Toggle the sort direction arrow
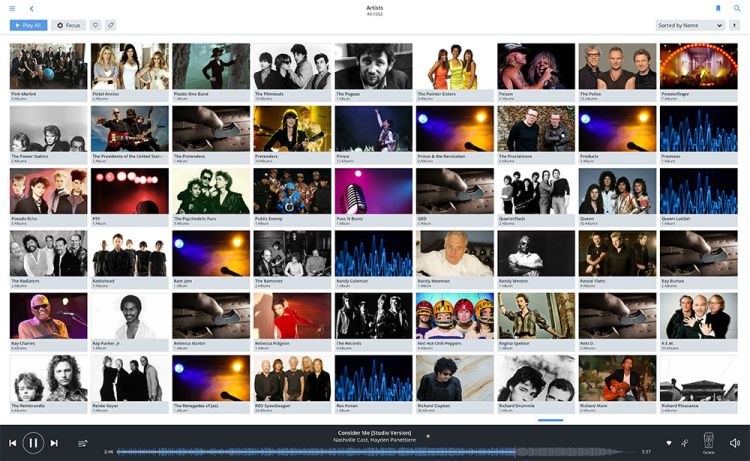This screenshot has width=750, height=461. pyautogui.click(x=735, y=25)
